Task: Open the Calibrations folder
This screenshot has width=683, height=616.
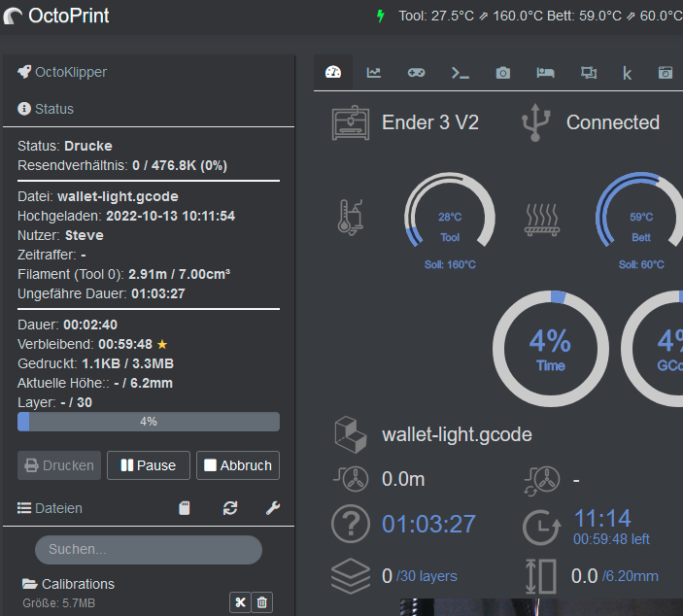Action: 68,584
